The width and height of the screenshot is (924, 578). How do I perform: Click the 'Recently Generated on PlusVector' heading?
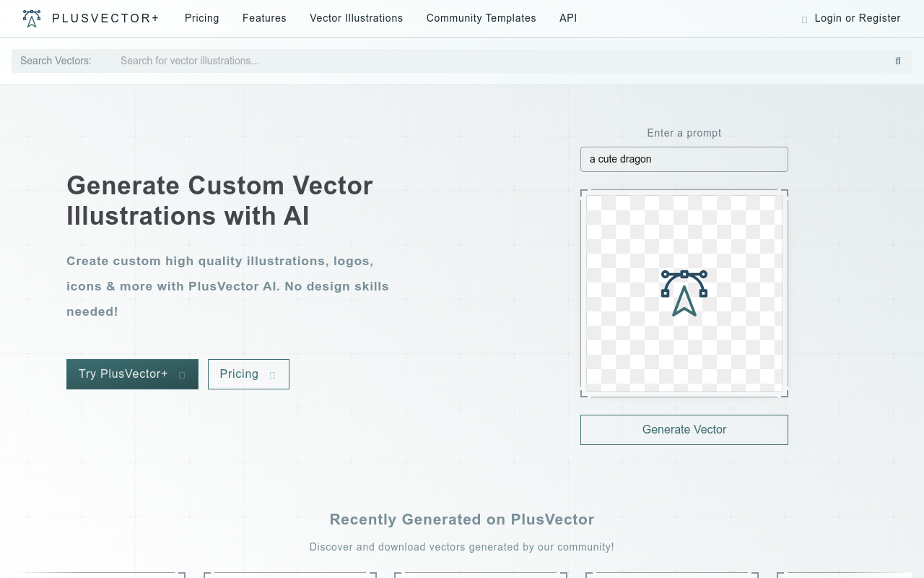[462, 519]
